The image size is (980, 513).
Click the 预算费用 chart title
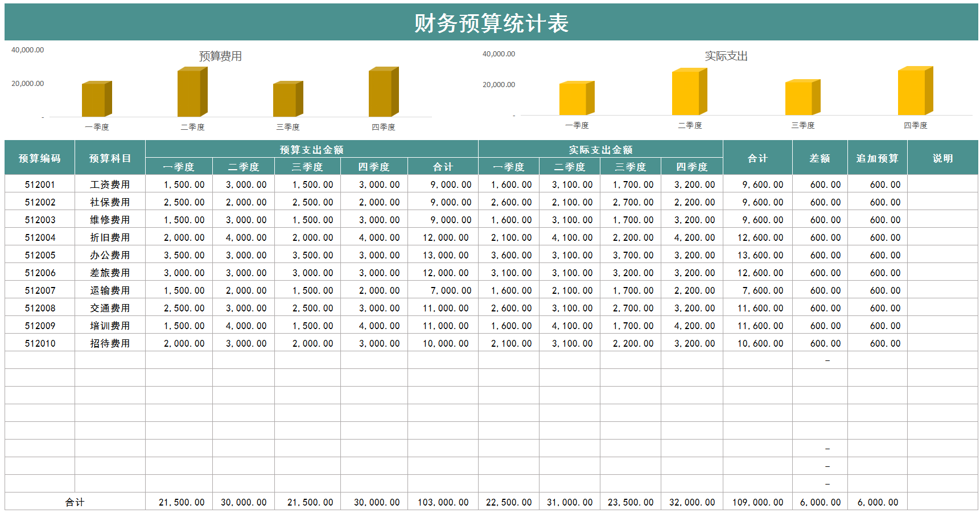coord(220,56)
